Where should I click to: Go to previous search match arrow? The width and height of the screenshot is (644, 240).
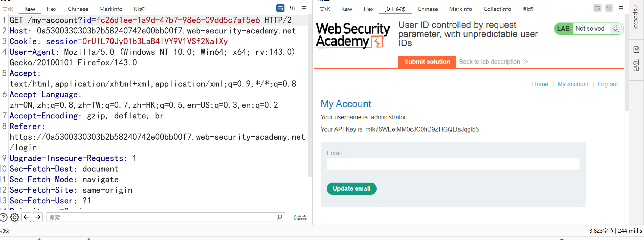[x=26, y=217]
